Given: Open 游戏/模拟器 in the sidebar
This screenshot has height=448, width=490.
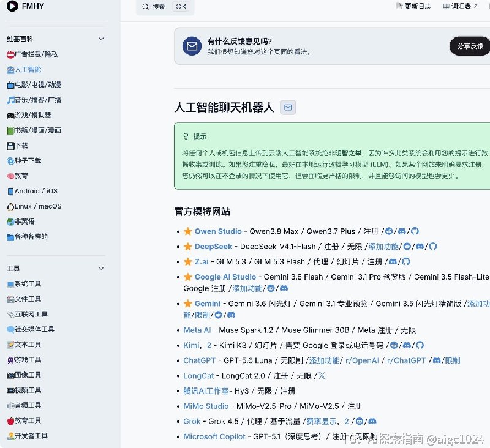Looking at the screenshot, I should click(29, 115).
